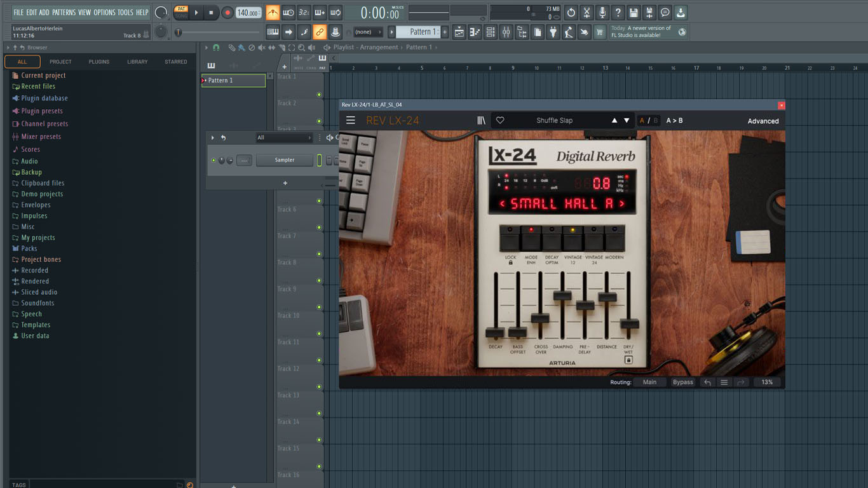Toggle the PAT/SONG mode switch

pos(181,12)
